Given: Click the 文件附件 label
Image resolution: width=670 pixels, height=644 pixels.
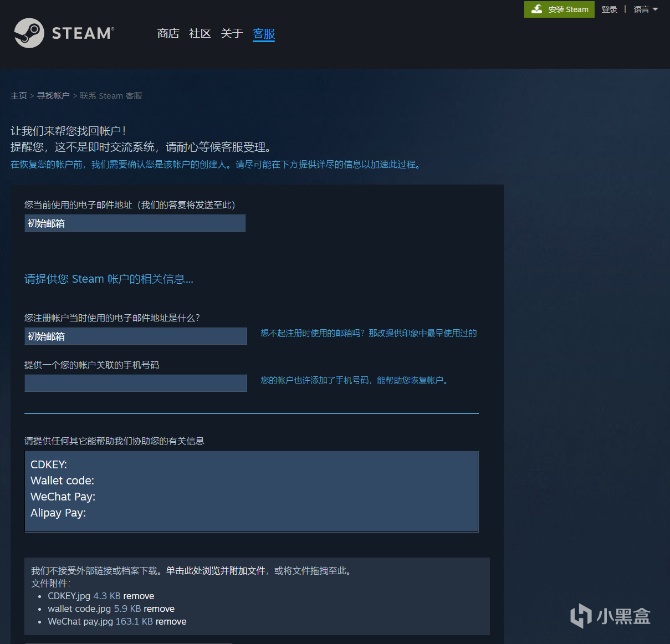Looking at the screenshot, I should (x=50, y=584).
